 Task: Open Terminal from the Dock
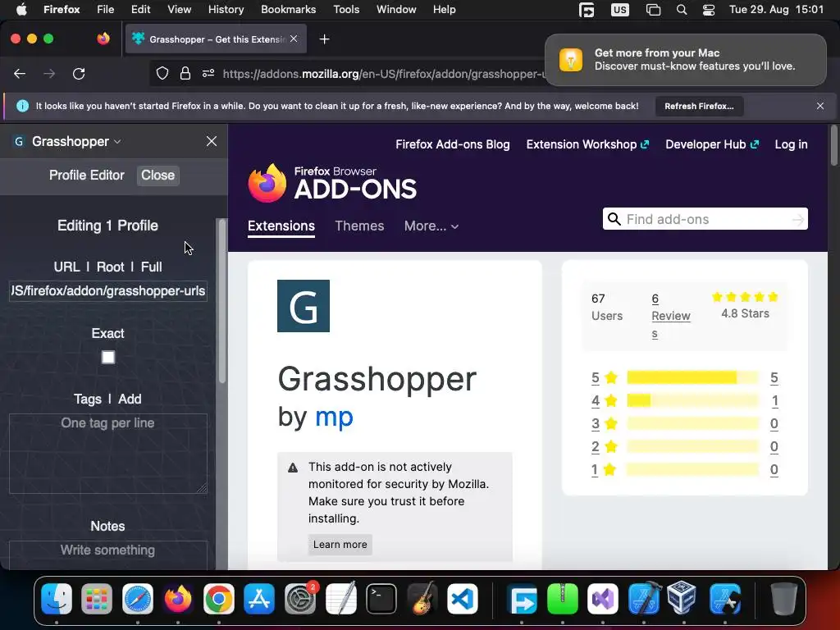381,598
